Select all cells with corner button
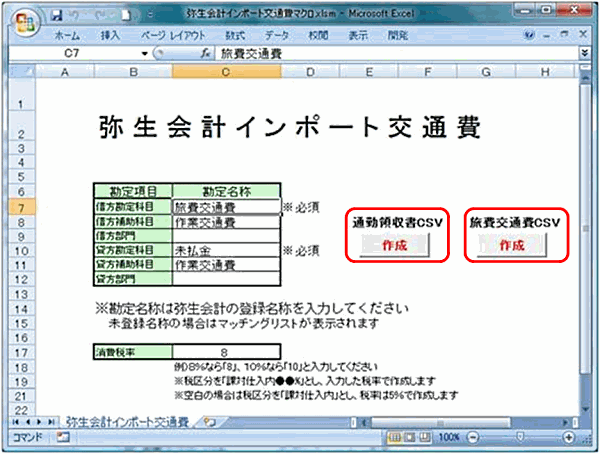Image resolution: width=600 pixels, height=454 pixels. point(22,72)
